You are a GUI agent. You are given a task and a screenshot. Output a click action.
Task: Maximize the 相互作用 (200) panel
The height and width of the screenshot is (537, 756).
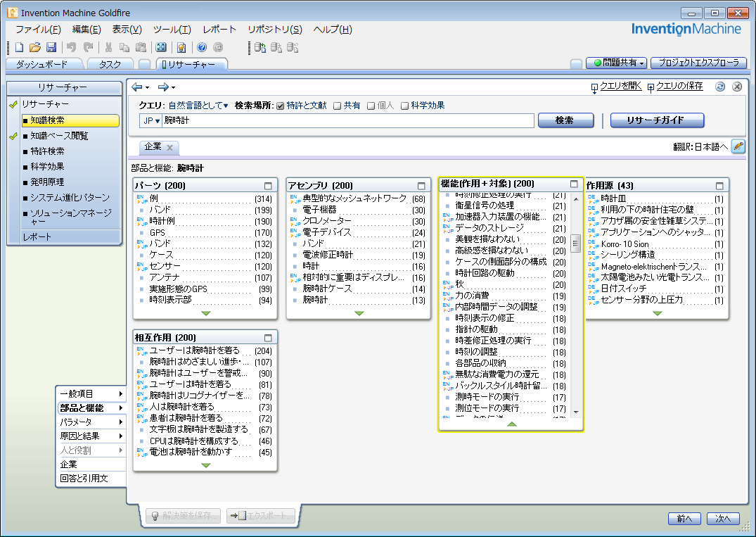(x=268, y=338)
